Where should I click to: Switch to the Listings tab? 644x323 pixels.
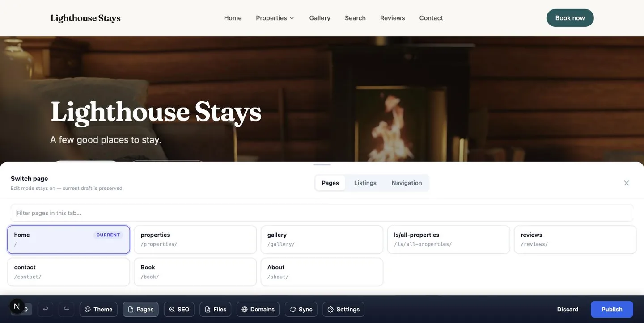[x=365, y=183]
